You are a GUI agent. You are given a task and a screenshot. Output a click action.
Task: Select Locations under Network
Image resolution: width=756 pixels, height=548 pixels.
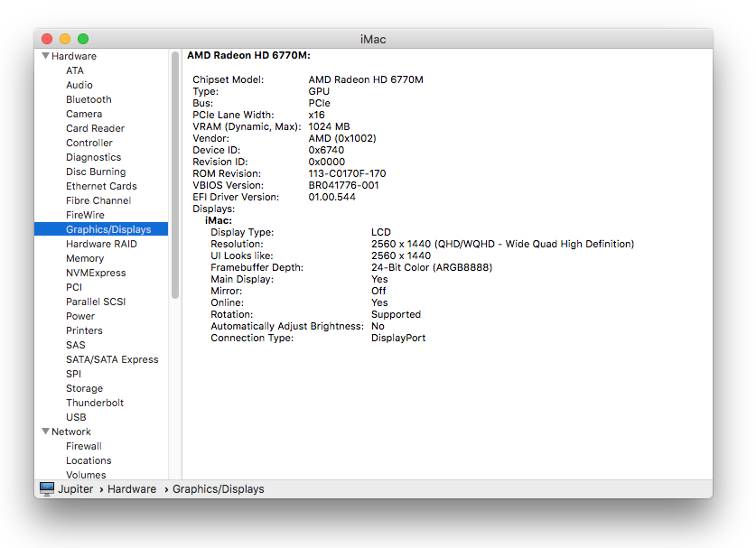(89, 460)
